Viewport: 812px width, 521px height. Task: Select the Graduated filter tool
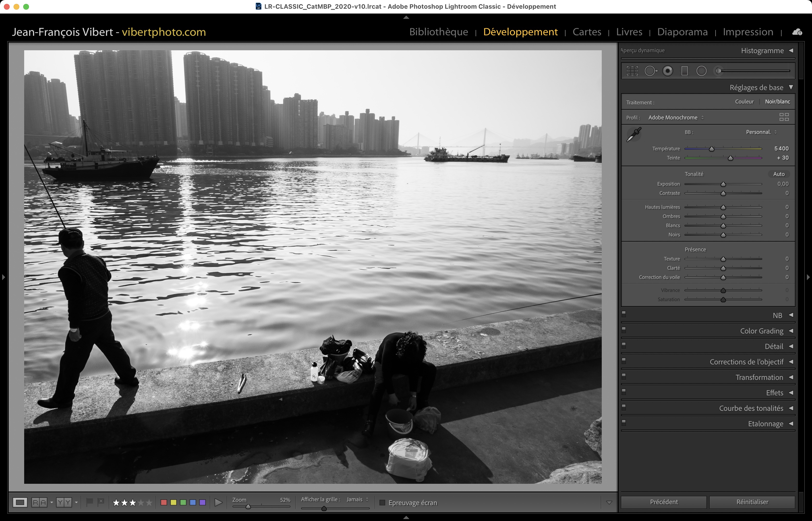point(684,71)
